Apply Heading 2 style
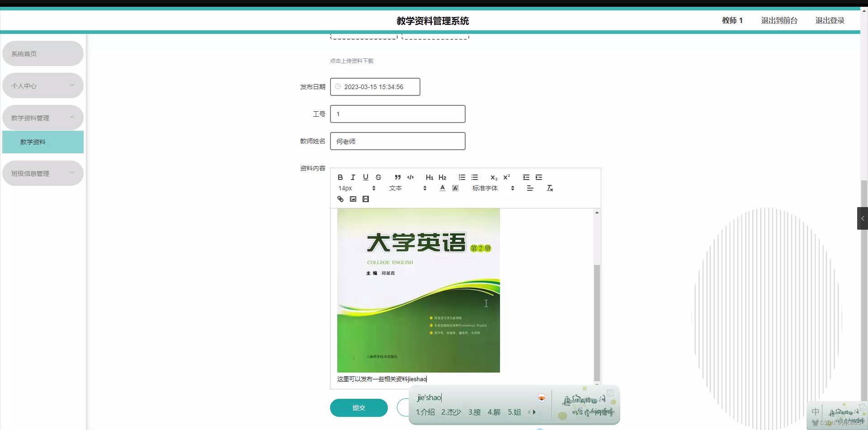 tap(443, 177)
